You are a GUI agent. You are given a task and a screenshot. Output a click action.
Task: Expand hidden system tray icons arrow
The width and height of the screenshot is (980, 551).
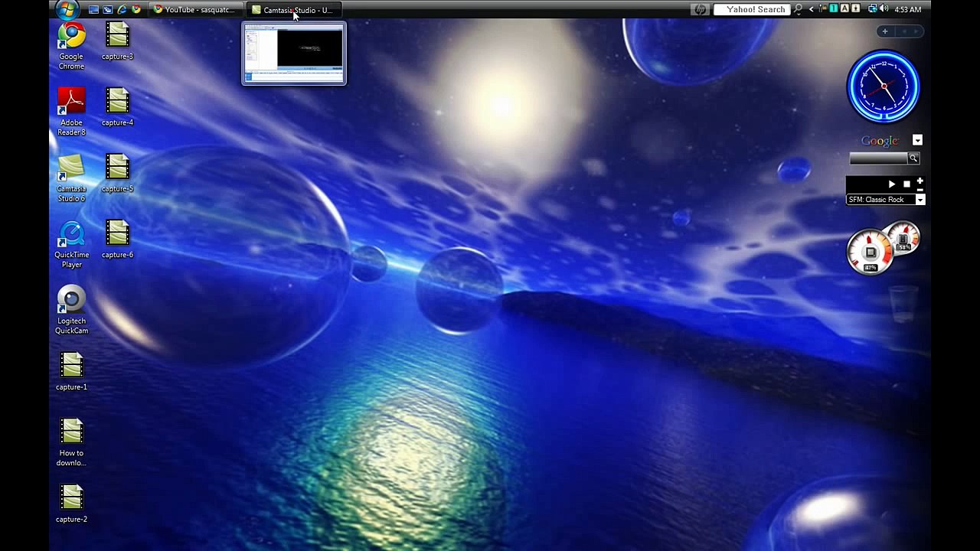click(811, 9)
